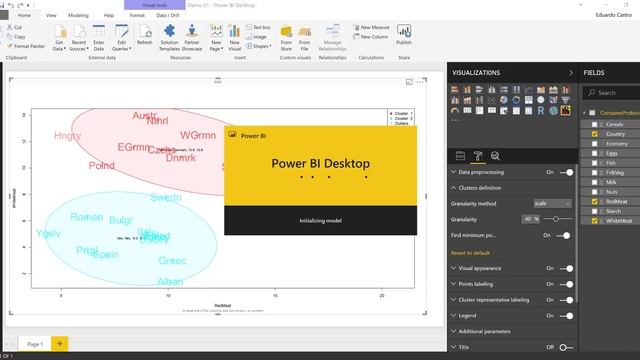Screen dimensions: 640x360
Task: Select the line chart visualization icon
Action: point(529,89)
